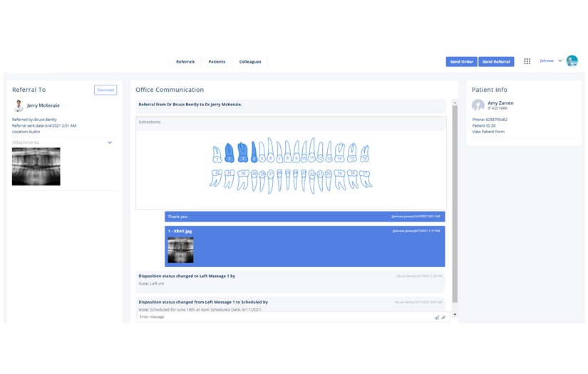Select lower tooth number 17
The image size is (588, 374).
[x=366, y=179]
